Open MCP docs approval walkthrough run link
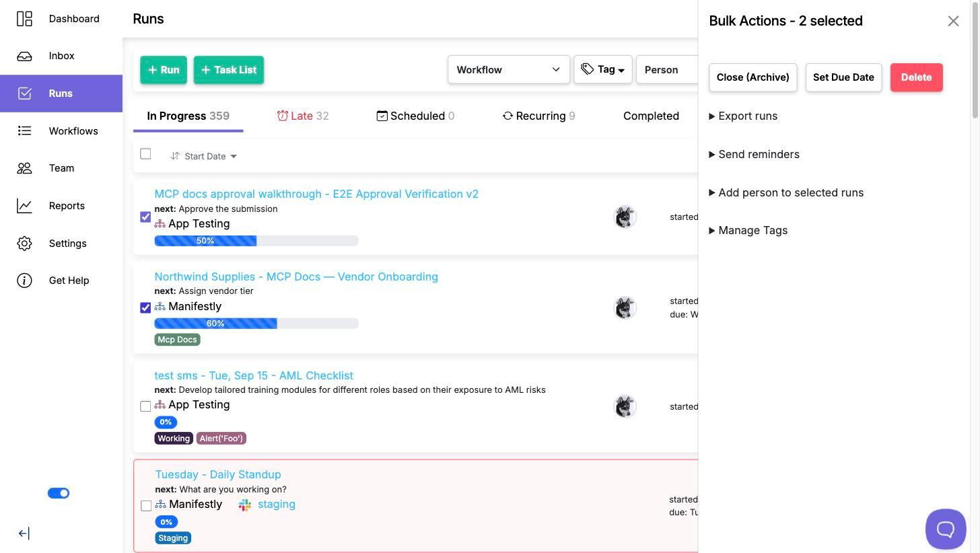The width and height of the screenshot is (980, 553). click(316, 194)
